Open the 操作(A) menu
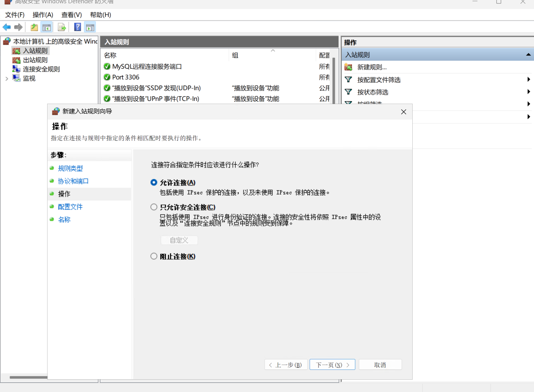534x392 pixels. click(x=43, y=15)
